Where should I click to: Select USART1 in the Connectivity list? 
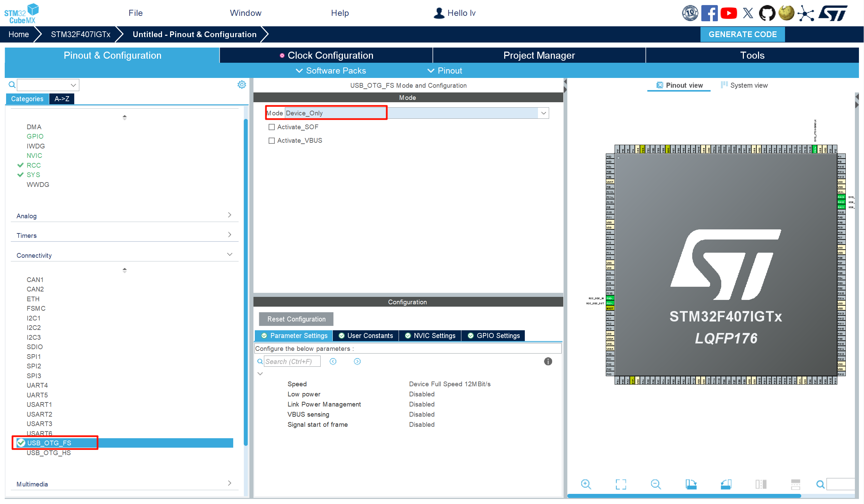pos(39,404)
